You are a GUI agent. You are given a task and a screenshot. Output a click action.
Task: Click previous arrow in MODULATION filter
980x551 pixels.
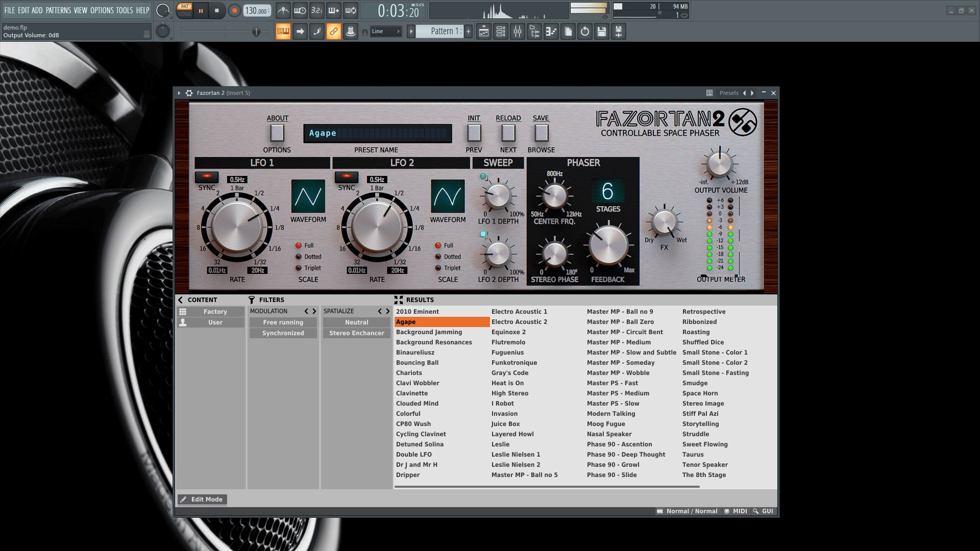tap(306, 311)
